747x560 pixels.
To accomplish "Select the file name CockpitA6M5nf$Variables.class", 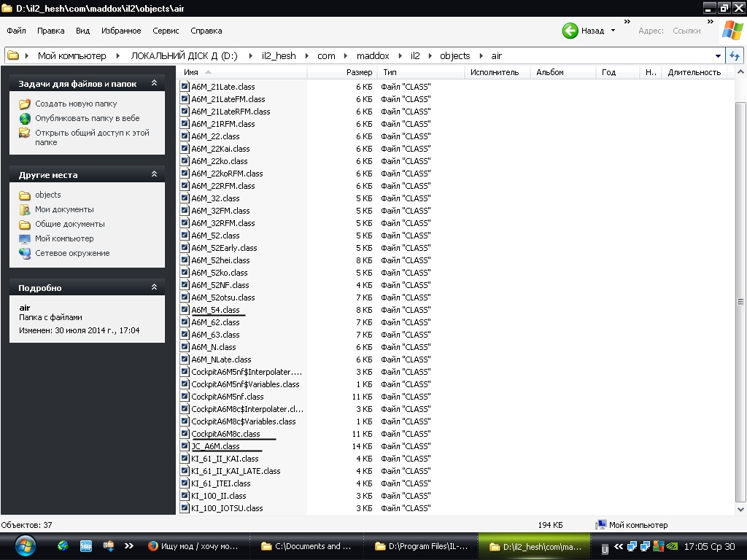I will click(245, 384).
